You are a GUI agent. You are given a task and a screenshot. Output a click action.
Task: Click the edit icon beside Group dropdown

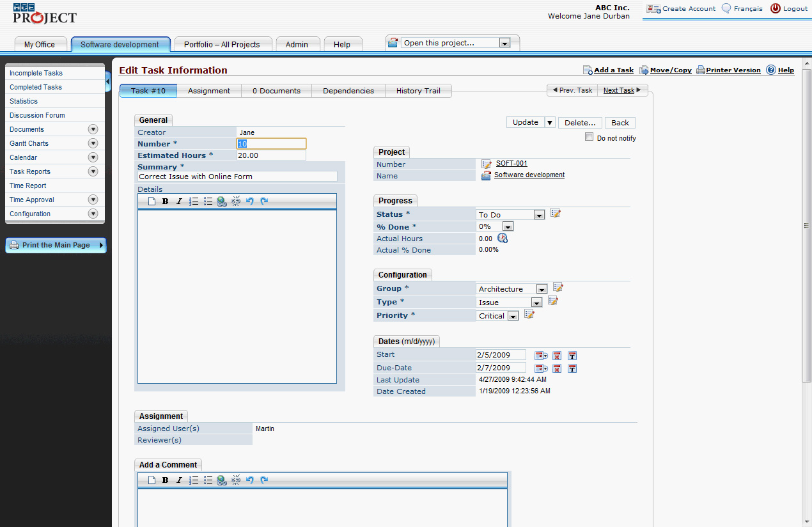pos(558,287)
